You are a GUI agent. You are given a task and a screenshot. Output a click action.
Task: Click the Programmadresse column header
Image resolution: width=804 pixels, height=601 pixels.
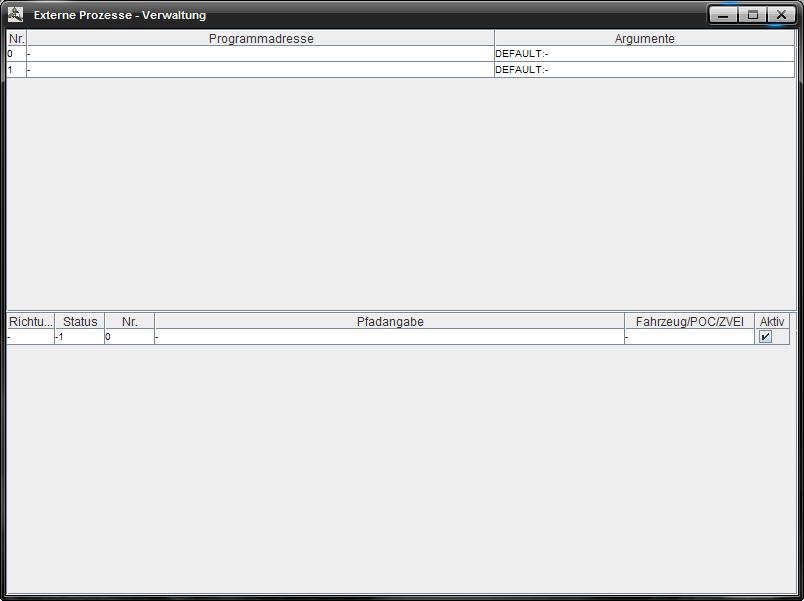point(260,39)
